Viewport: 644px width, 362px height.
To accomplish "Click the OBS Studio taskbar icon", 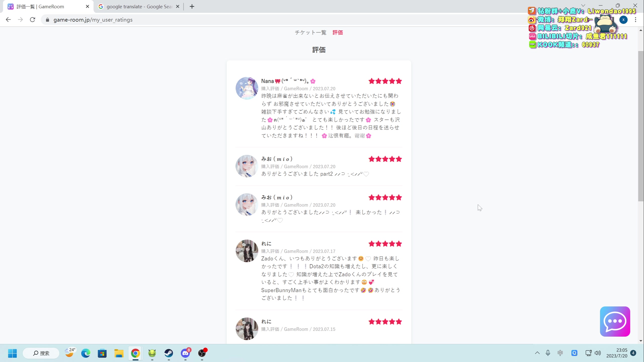I will point(202,353).
